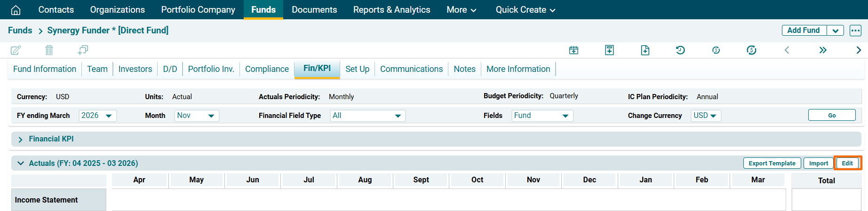Click the trash delete icon
Image resolution: width=868 pixels, height=211 pixels.
pos(49,50)
